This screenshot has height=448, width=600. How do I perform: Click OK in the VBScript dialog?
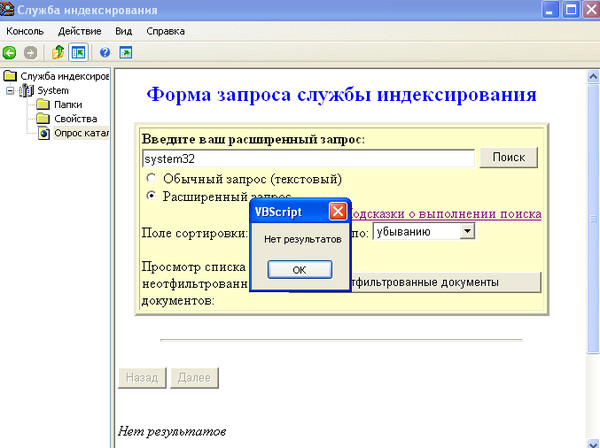coord(300,270)
